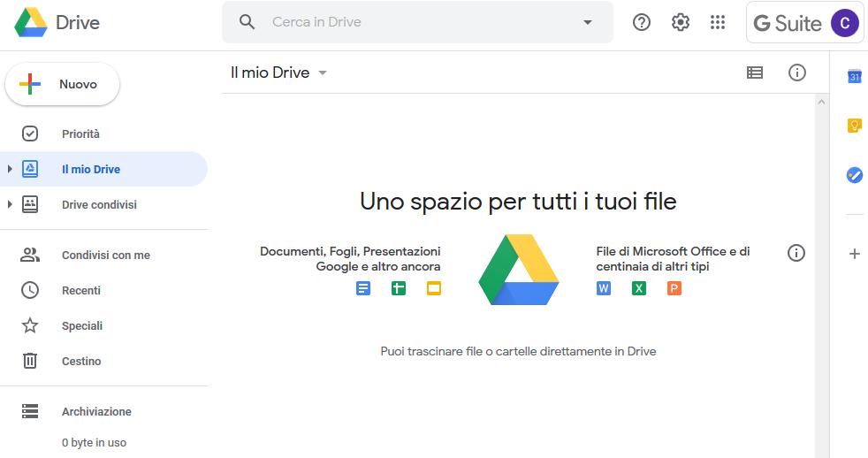
Task: Click the Google Drive logo
Action: coord(31,22)
